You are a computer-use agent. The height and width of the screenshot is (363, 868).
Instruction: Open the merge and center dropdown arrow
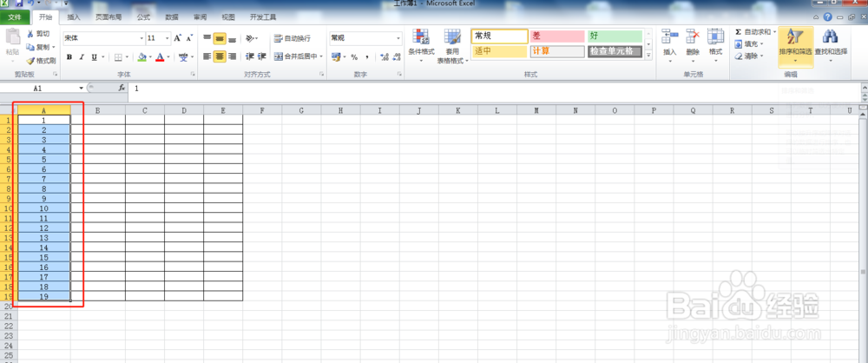(x=321, y=56)
